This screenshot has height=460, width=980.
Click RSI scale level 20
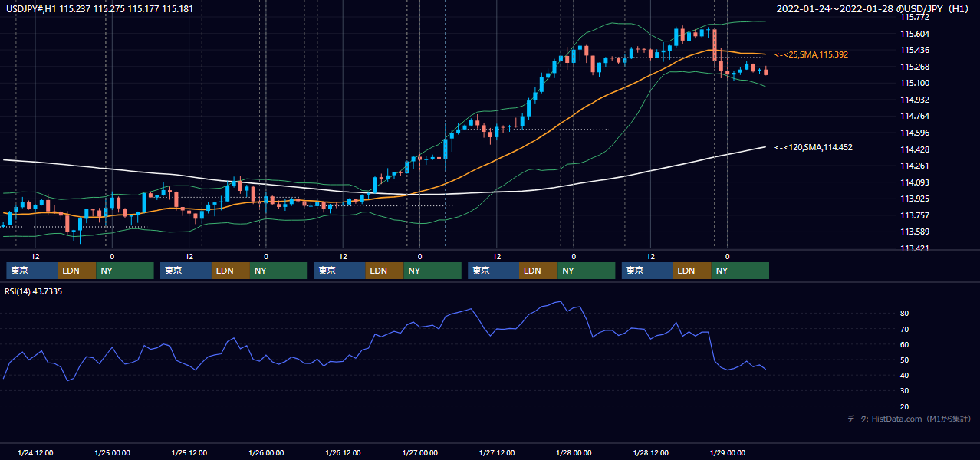pos(905,406)
